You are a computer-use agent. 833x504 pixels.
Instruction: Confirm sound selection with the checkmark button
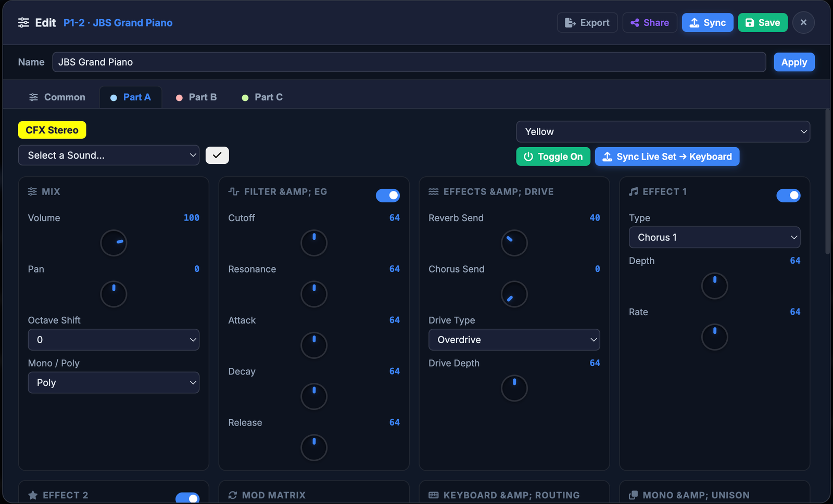click(x=217, y=155)
